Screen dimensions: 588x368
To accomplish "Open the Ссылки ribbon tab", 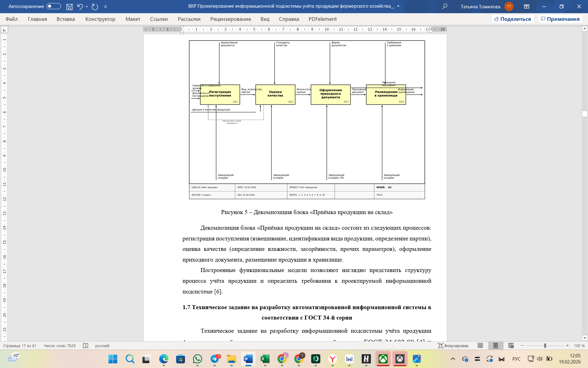I will [159, 19].
